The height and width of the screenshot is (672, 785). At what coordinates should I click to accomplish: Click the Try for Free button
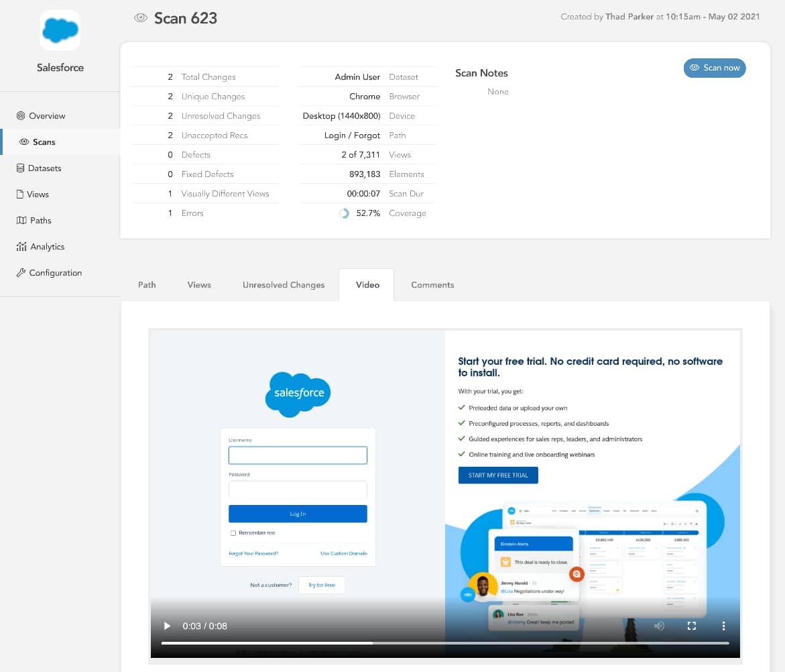[322, 585]
